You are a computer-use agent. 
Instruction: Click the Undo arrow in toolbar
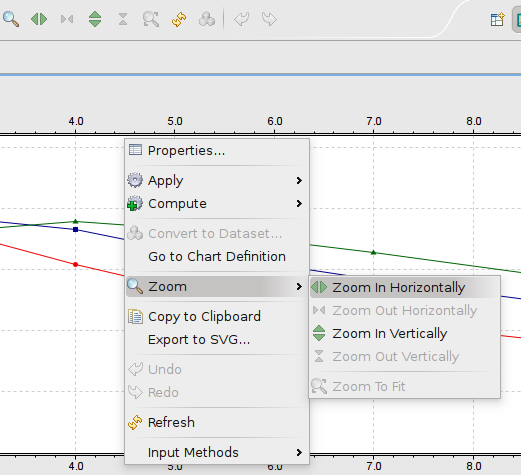(x=241, y=19)
